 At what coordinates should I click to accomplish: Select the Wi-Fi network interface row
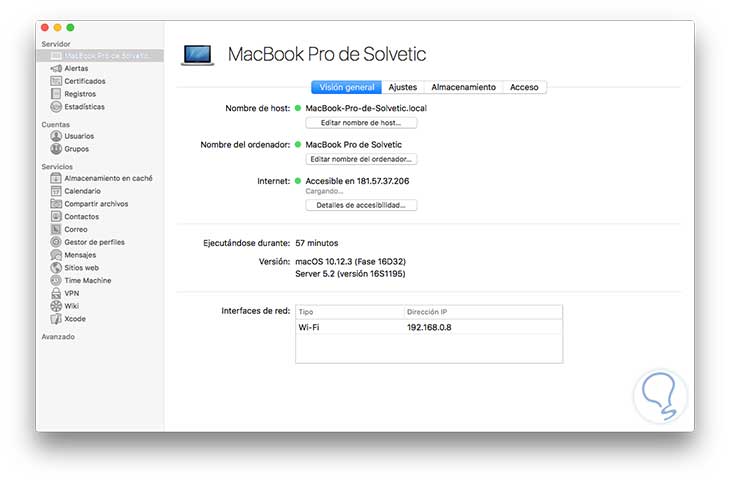(428, 327)
